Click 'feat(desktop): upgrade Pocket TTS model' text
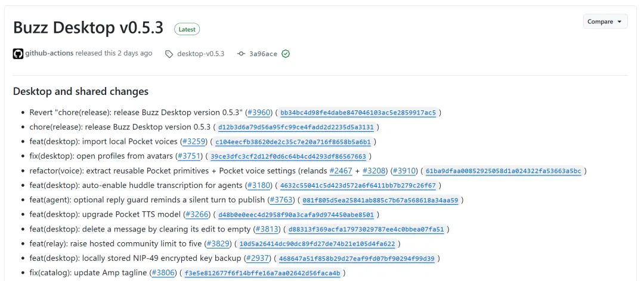Image resolution: width=644 pixels, height=281 pixels. click(x=106, y=214)
